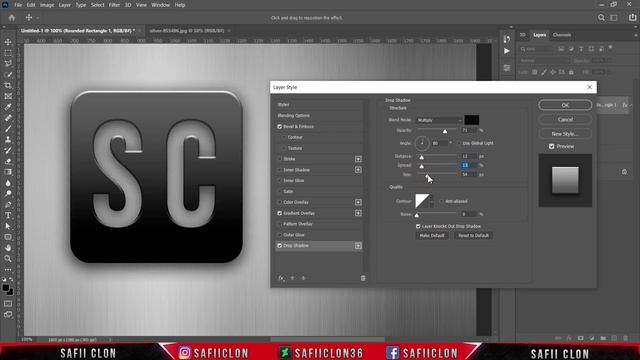This screenshot has width=640, height=360.
Task: Select the Hand tool
Action: (x=8, y=248)
